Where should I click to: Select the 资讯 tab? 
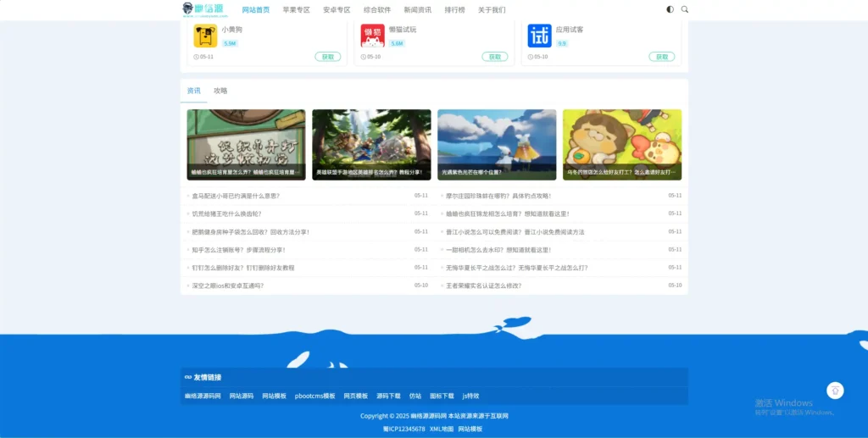(194, 91)
